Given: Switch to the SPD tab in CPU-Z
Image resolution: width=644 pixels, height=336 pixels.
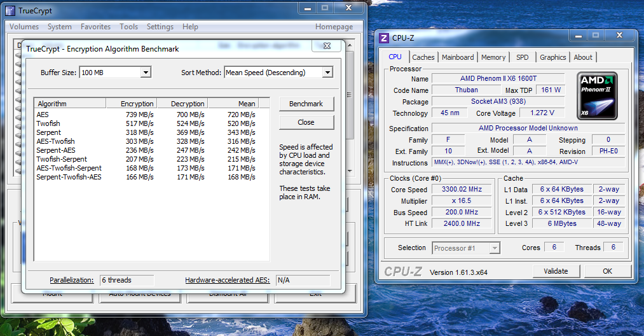Looking at the screenshot, I should click(x=523, y=57).
